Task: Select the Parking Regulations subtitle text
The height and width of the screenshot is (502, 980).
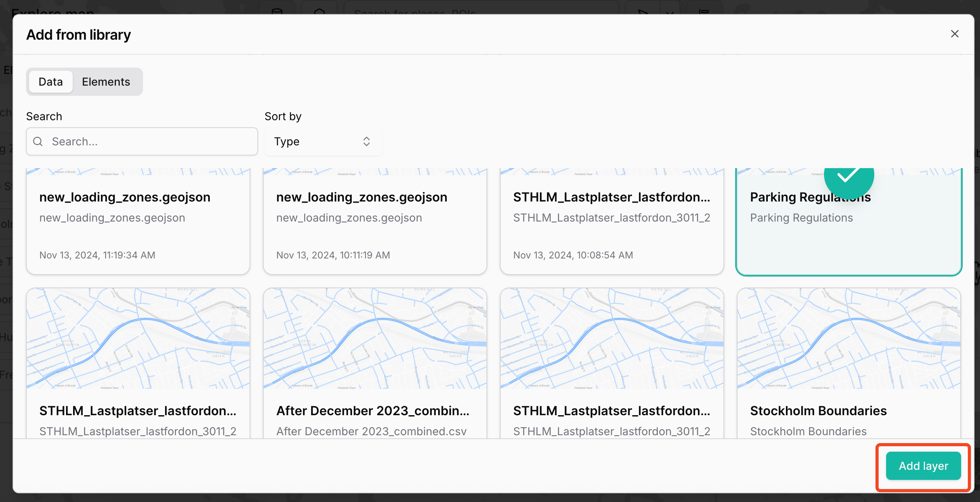Action: [801, 218]
